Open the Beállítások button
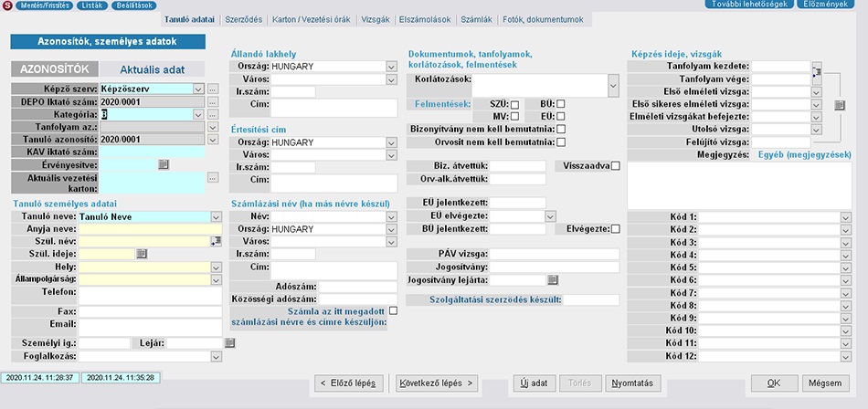Image resolution: width=868 pixels, height=409 pixels. 133,5
